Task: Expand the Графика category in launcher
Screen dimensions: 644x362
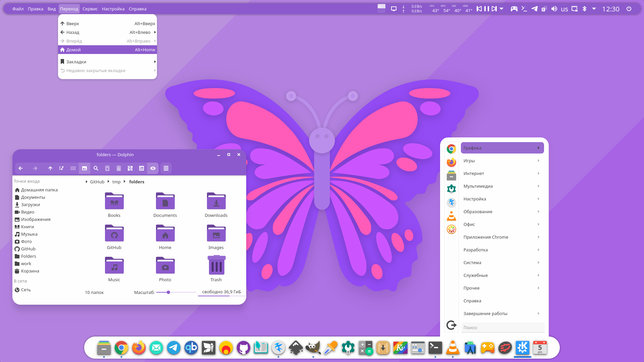Action: pos(502,148)
